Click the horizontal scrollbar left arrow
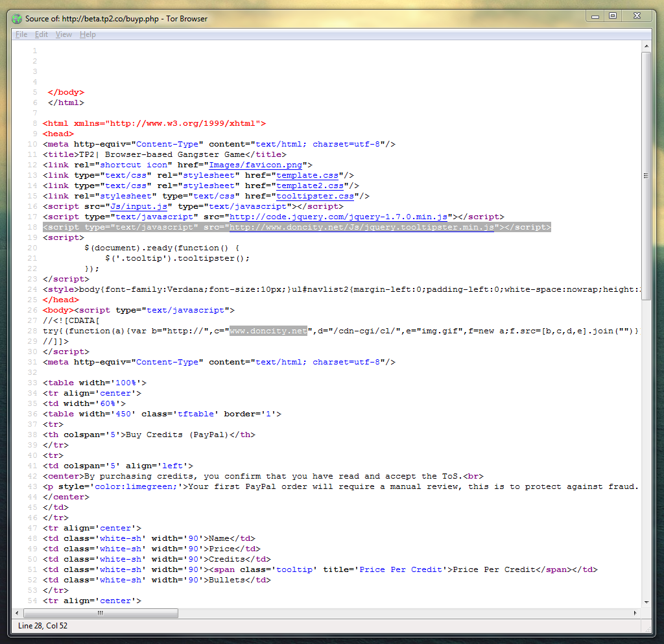Image resolution: width=664 pixels, height=644 pixels. pyautogui.click(x=17, y=613)
